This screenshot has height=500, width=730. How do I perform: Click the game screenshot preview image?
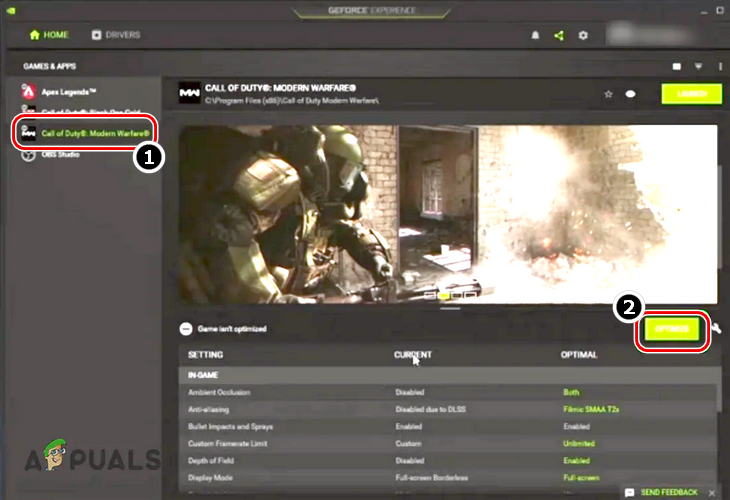448,214
